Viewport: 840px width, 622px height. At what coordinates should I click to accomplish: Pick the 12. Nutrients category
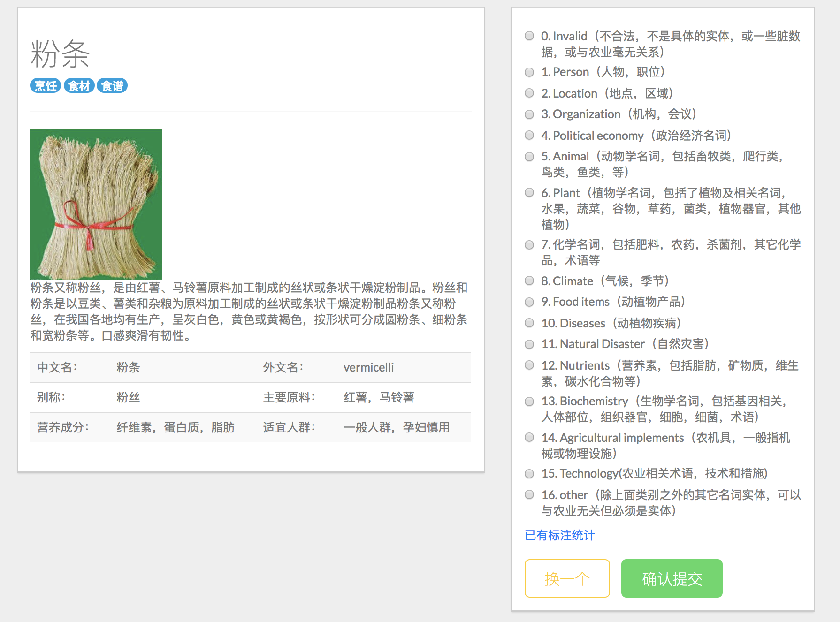pos(529,365)
